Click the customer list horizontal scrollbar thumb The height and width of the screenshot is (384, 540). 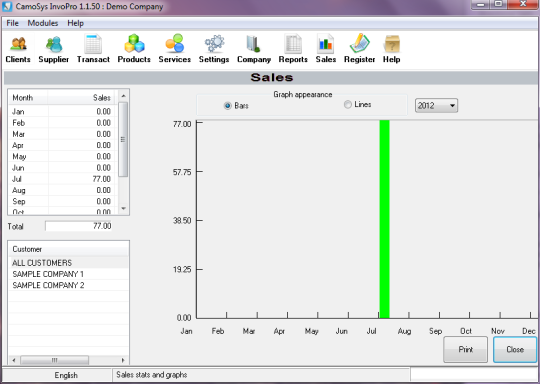54,360
